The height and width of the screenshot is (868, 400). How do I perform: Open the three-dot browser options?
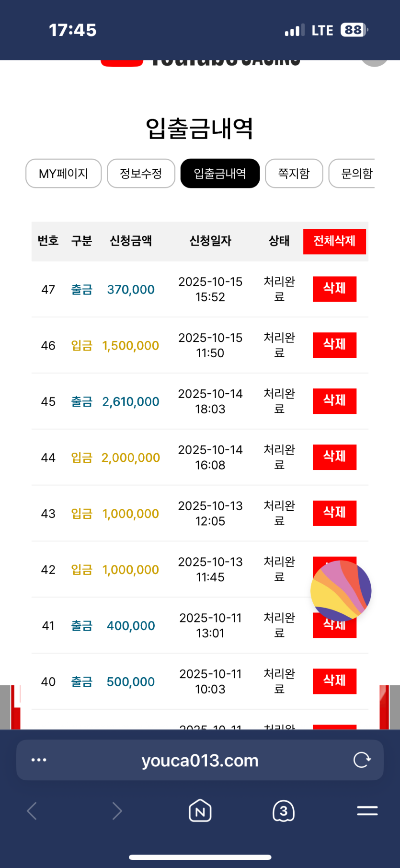click(x=39, y=760)
